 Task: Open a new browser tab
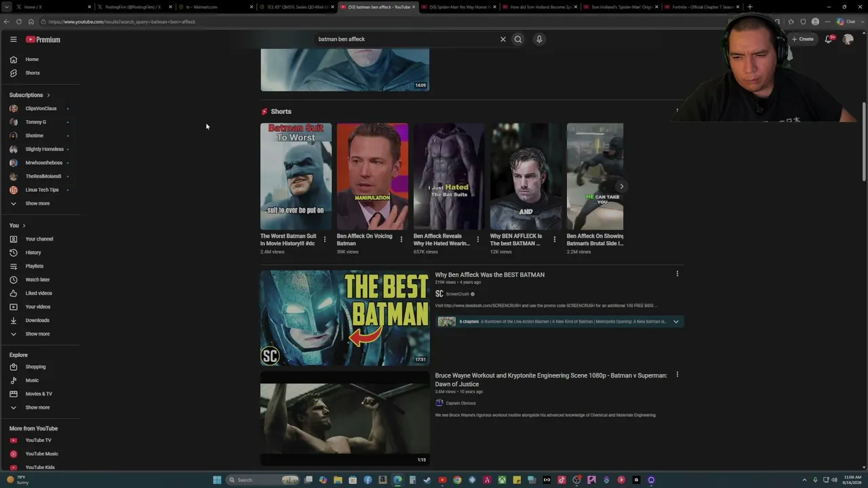(x=749, y=7)
